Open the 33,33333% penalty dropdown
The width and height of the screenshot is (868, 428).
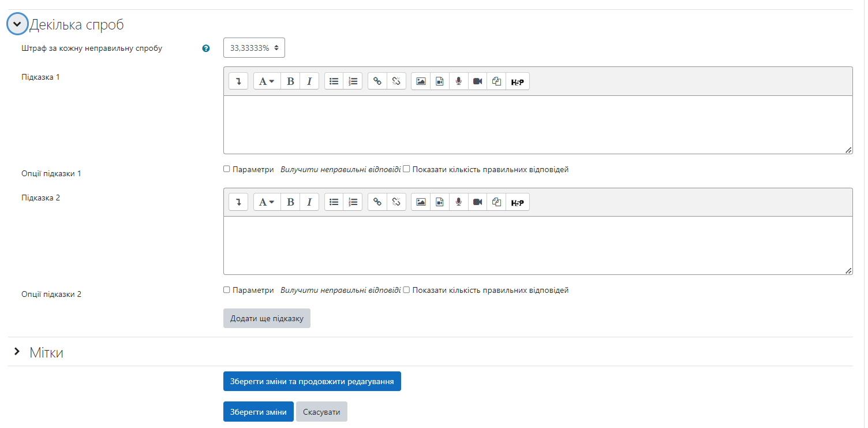click(254, 48)
